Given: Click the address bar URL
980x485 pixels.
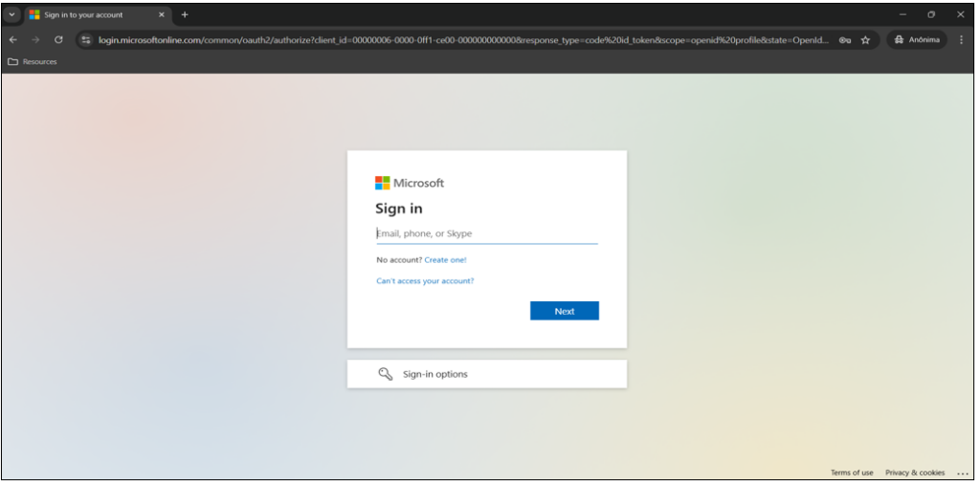Looking at the screenshot, I should pyautogui.click(x=463, y=40).
